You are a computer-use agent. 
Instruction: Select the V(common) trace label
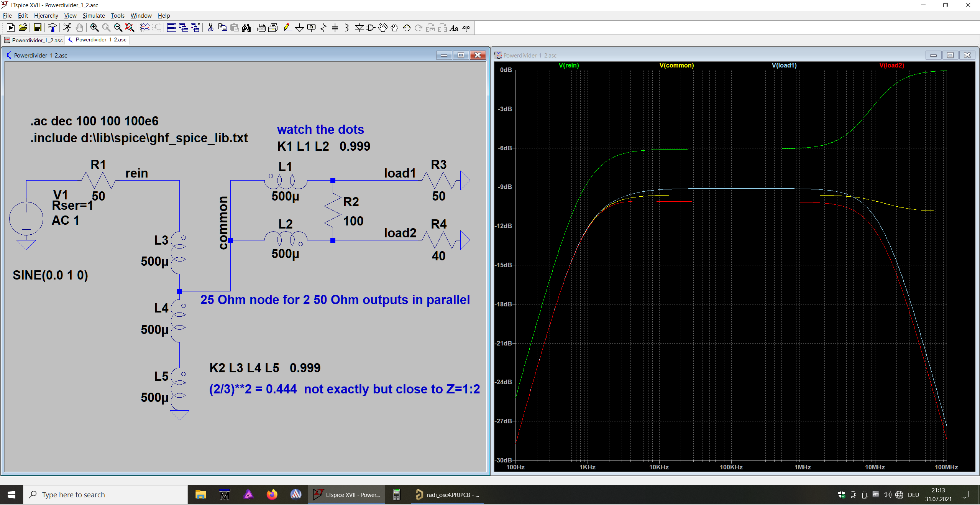tap(676, 65)
